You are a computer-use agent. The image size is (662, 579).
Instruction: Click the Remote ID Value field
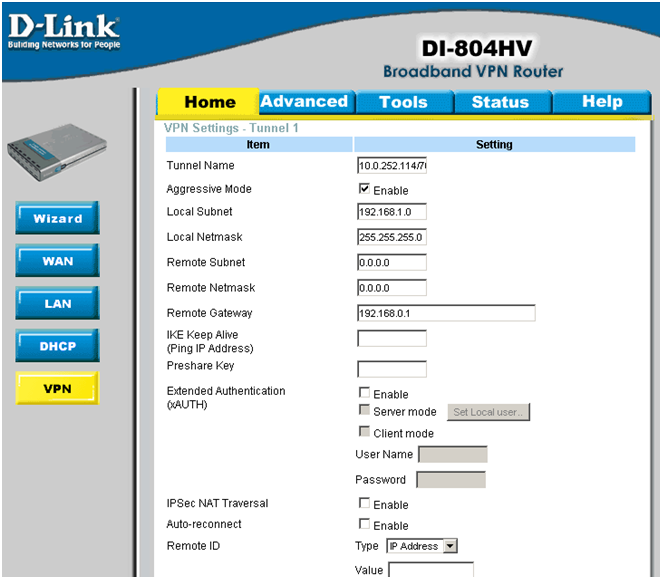[431, 569]
